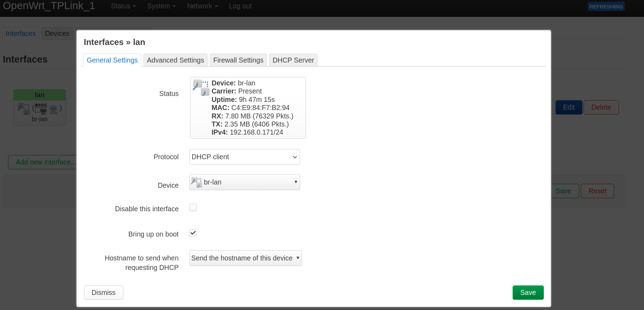
Task: Open the DHCP Server tab
Action: (293, 60)
